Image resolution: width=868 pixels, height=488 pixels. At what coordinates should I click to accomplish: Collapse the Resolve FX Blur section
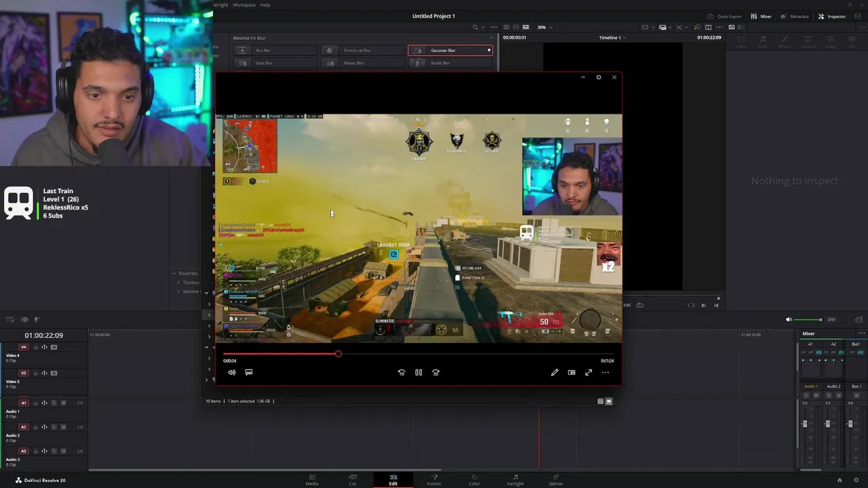point(492,38)
